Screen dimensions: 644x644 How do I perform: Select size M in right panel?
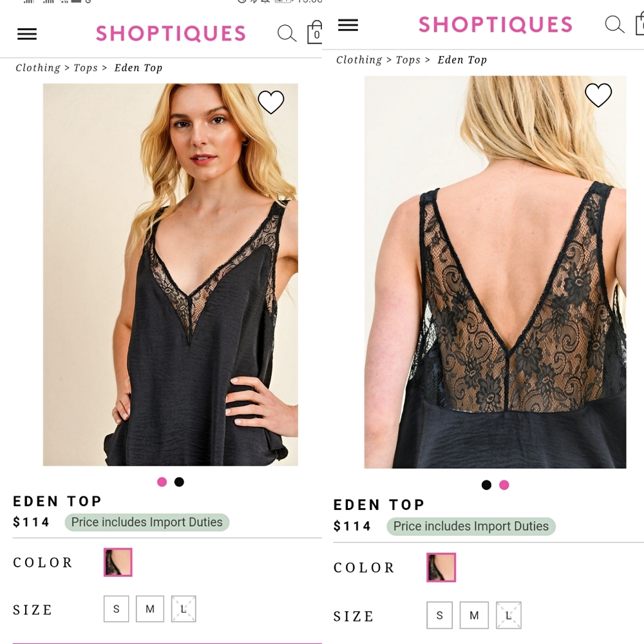[x=474, y=615]
